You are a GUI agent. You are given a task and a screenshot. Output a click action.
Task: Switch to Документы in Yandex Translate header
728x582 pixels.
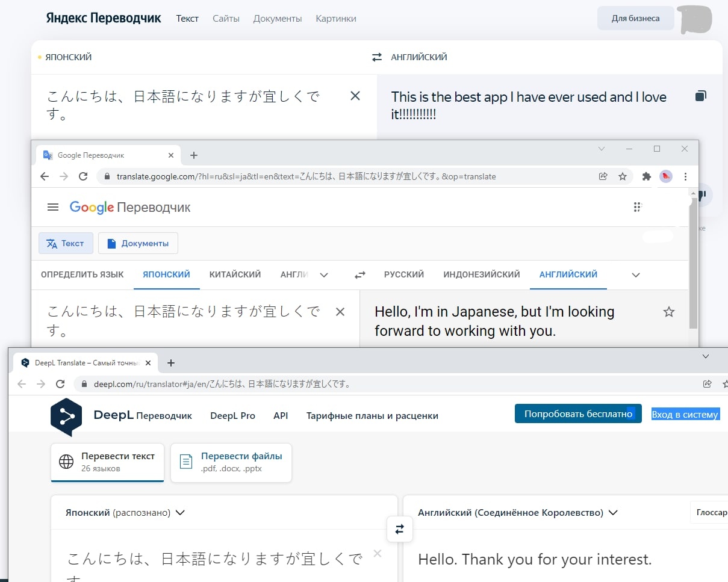(x=278, y=19)
